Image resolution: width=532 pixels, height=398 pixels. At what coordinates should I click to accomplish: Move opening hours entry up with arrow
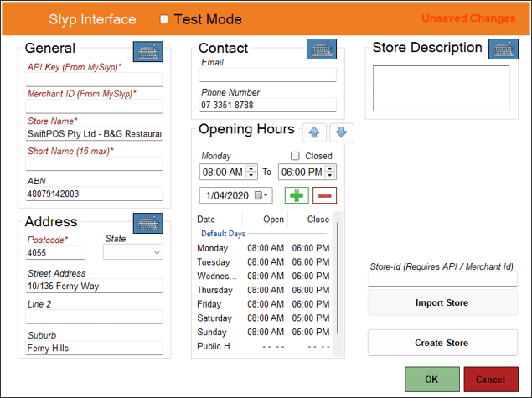click(x=314, y=132)
